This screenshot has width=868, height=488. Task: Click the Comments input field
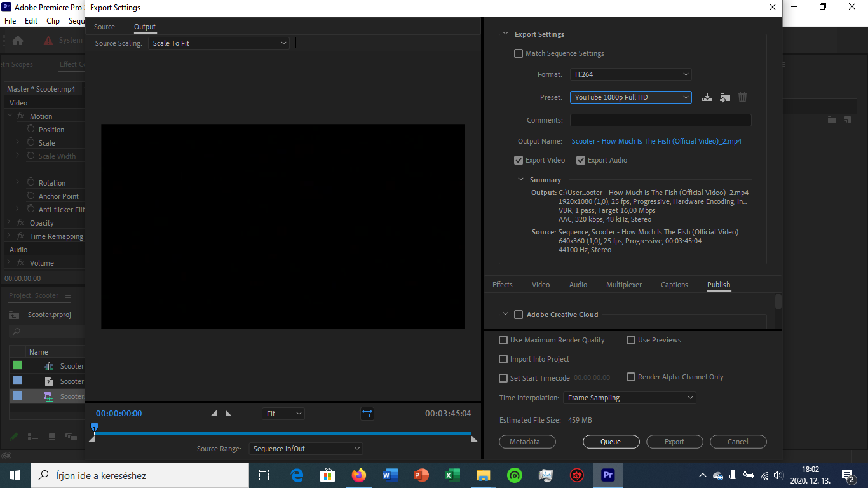[661, 120]
